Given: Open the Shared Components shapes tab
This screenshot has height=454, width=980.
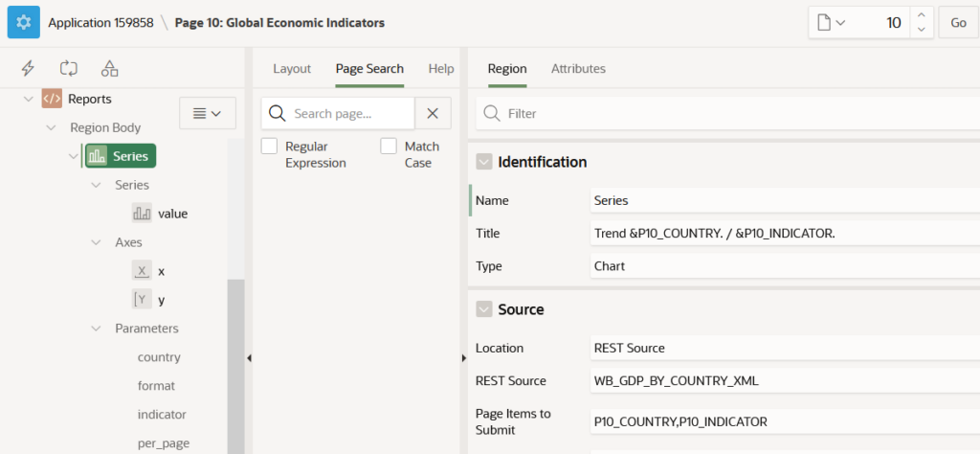Looking at the screenshot, I should pyautogui.click(x=110, y=68).
